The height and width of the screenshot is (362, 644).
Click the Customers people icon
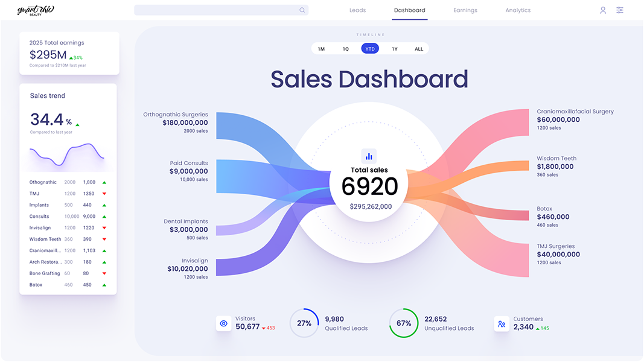point(502,324)
